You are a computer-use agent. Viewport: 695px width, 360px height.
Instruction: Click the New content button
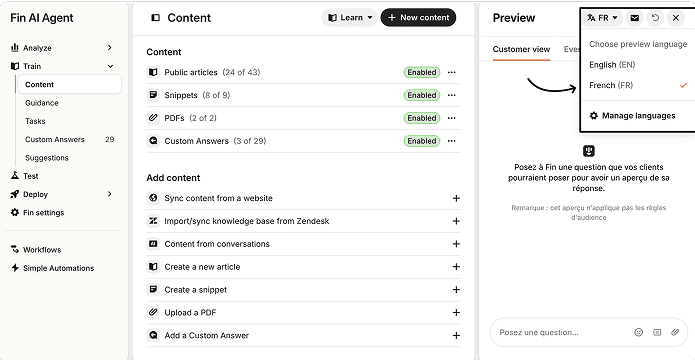click(x=418, y=18)
